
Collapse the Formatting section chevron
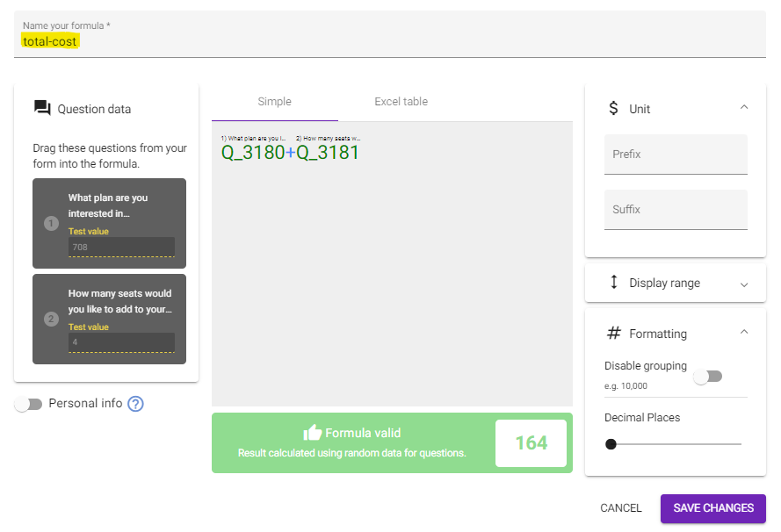(x=744, y=332)
